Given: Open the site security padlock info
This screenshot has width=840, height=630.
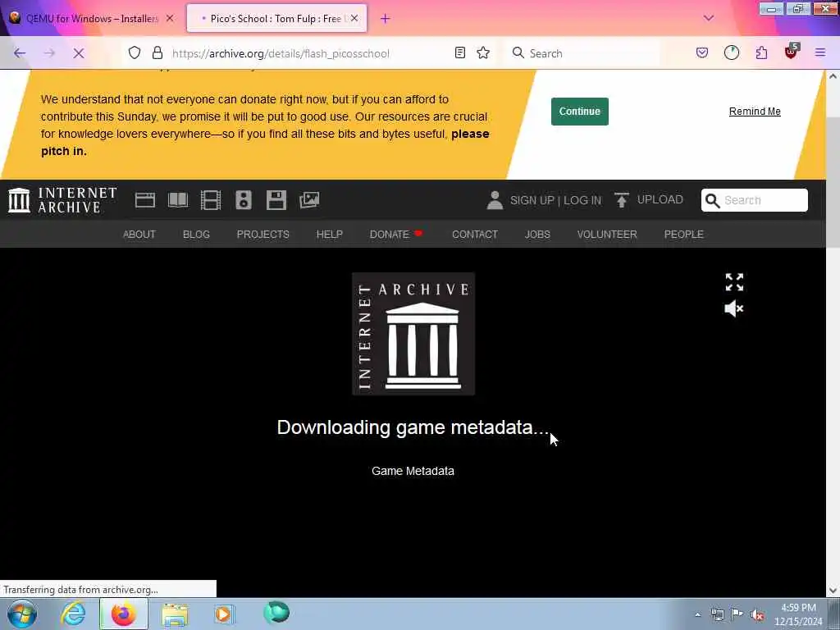Looking at the screenshot, I should pyautogui.click(x=157, y=52).
